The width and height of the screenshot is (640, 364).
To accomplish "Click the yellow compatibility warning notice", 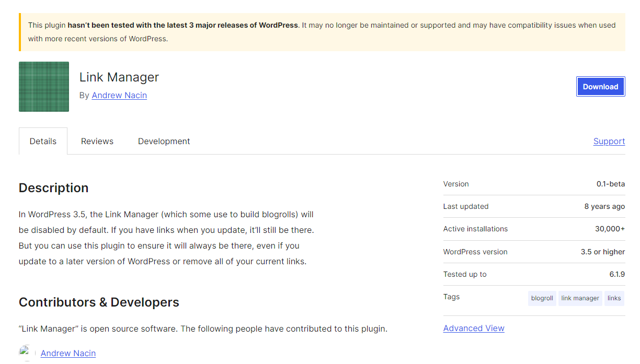I will coord(322,32).
